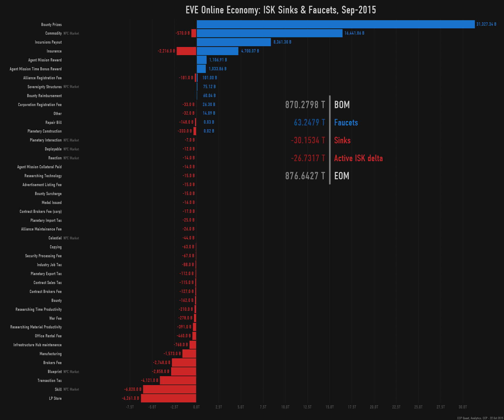Select the 'Reaction' row label

coord(55,158)
